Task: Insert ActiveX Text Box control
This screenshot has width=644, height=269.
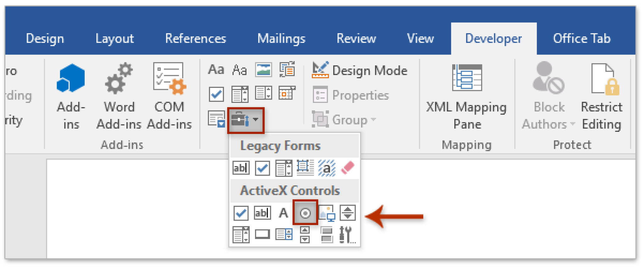Action: click(262, 213)
